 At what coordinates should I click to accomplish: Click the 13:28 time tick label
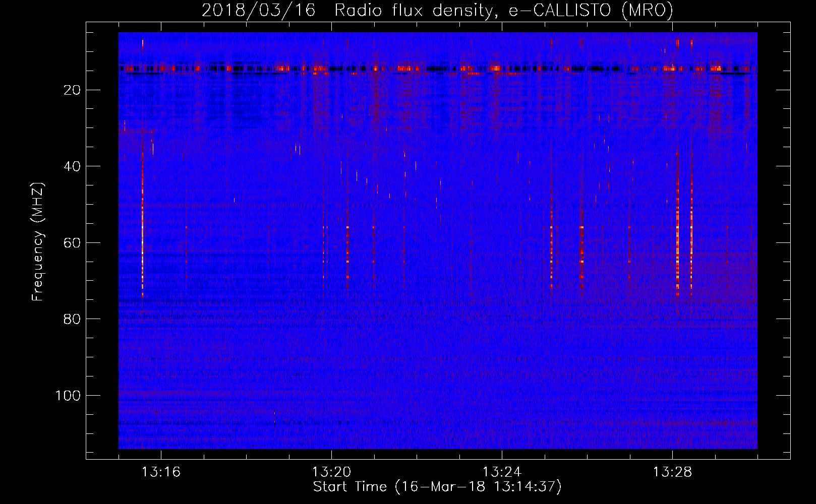(672, 472)
